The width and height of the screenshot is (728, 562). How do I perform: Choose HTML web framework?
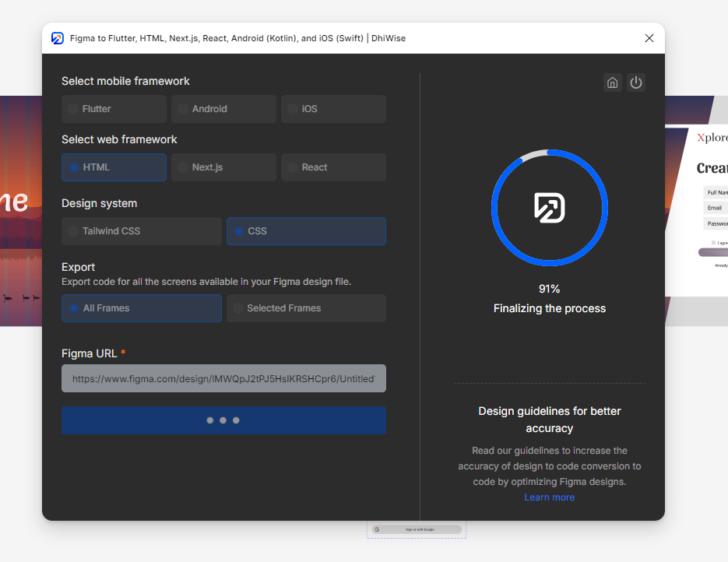[114, 167]
